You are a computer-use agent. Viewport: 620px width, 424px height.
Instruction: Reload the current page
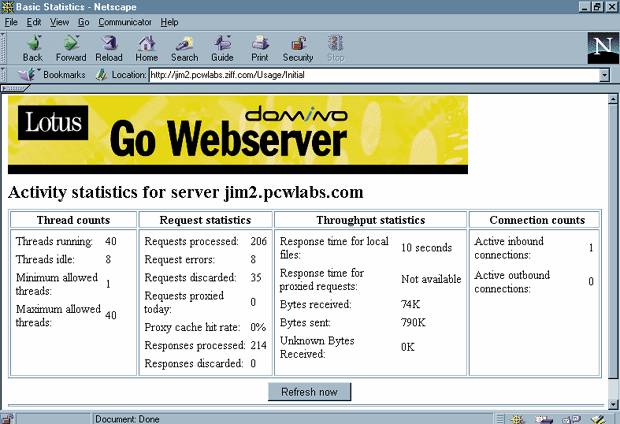click(x=109, y=48)
